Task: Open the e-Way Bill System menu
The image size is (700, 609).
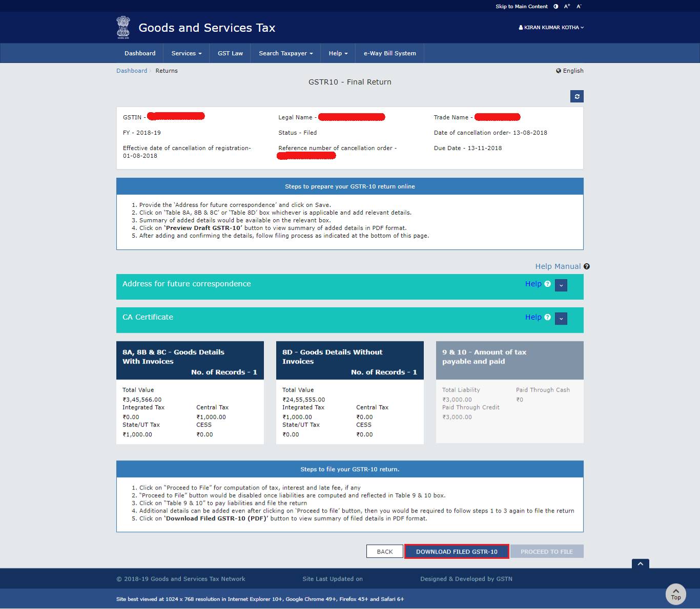Action: [389, 53]
